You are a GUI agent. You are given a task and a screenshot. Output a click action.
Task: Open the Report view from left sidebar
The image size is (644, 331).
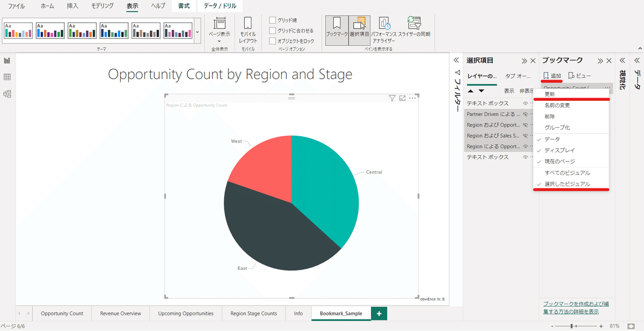tap(8, 61)
